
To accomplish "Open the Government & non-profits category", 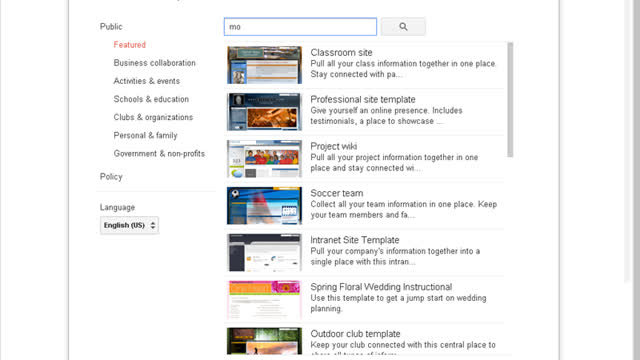I will (159, 153).
